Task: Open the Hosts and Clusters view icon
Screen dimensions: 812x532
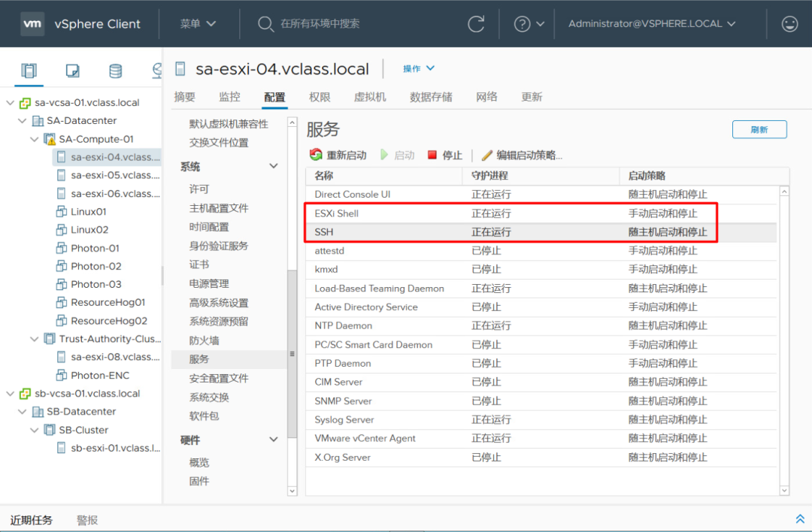Action: pos(29,71)
